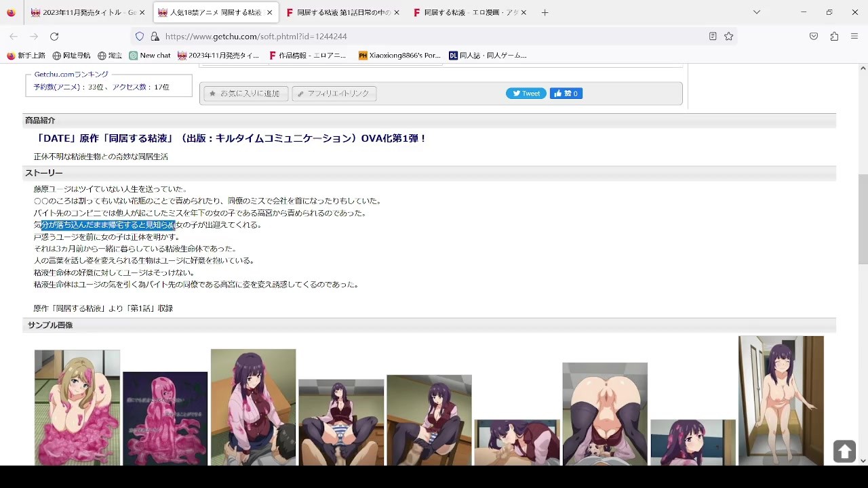Viewport: 868px width, 488px height.
Task: Open the tracking protection shield icon
Action: [140, 37]
